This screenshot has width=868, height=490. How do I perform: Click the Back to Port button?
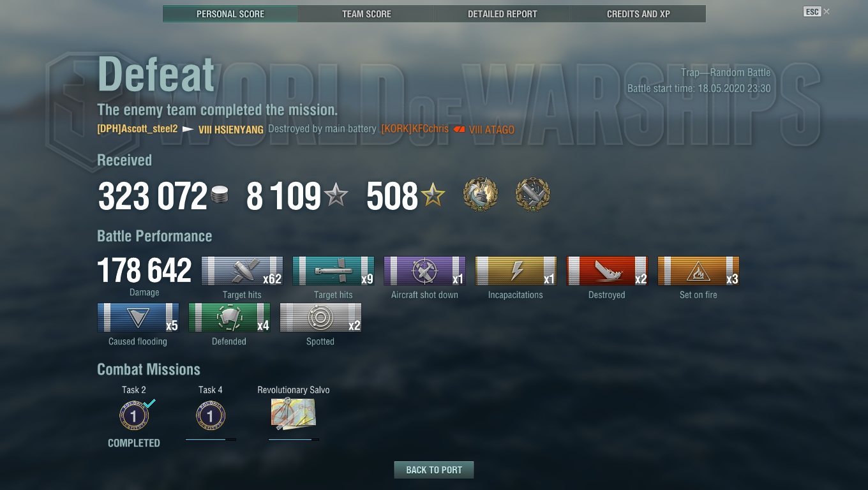click(x=434, y=470)
